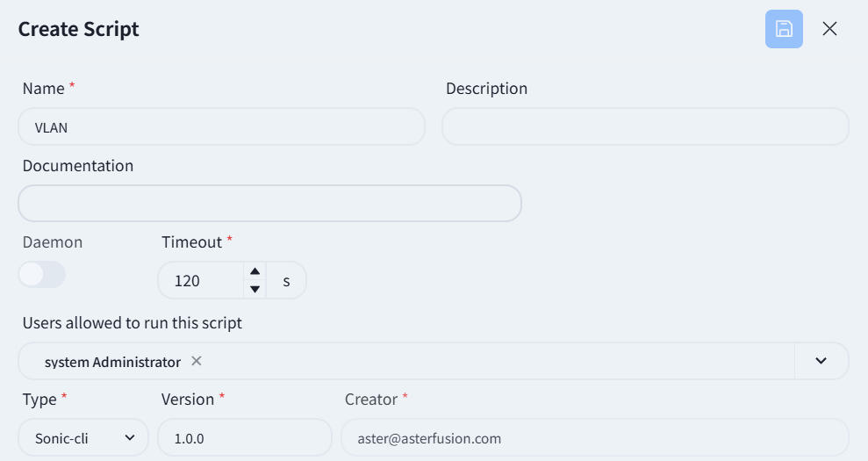Click inside the allowed users selection box

tap(407, 361)
